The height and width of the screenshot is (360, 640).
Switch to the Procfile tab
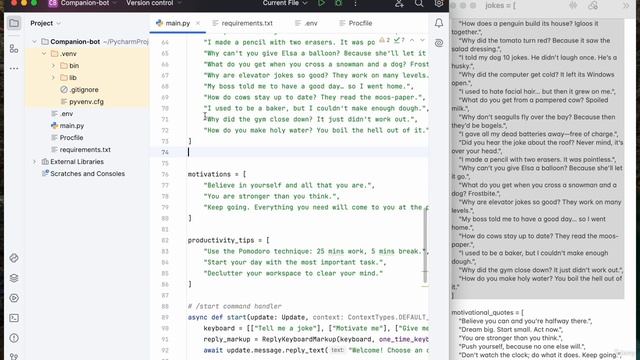[x=356, y=23]
